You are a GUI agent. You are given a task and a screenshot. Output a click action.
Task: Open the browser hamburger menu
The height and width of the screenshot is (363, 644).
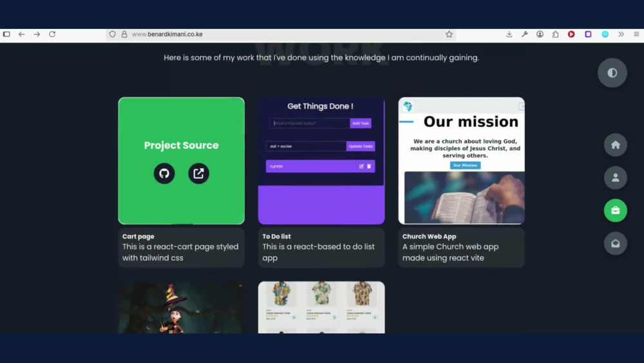tap(636, 34)
